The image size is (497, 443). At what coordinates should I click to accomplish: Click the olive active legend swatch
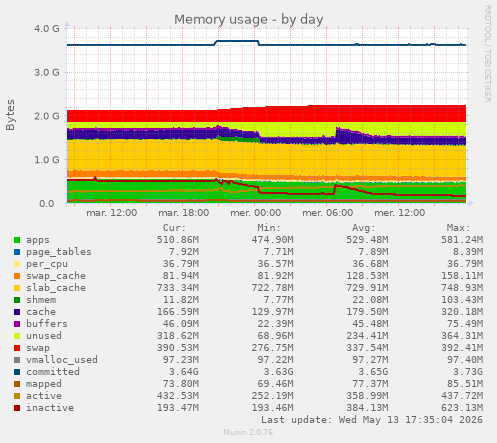[17, 396]
